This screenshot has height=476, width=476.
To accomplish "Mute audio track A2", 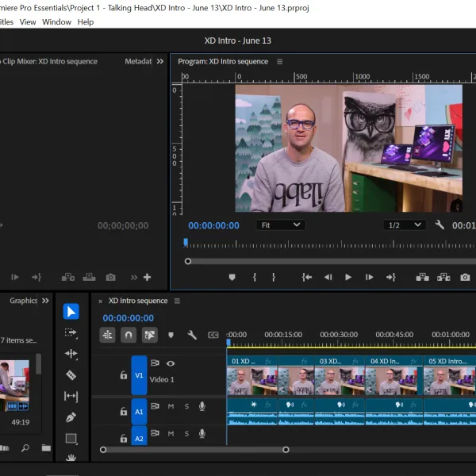I will (x=171, y=433).
